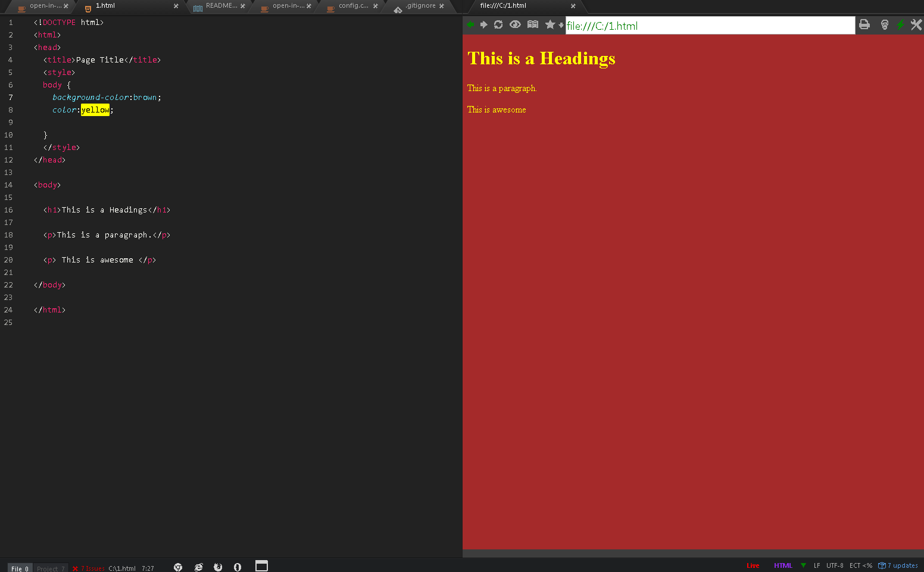The image size is (924, 572).
Task: Open the LF line-ending selector
Action: tap(816, 565)
